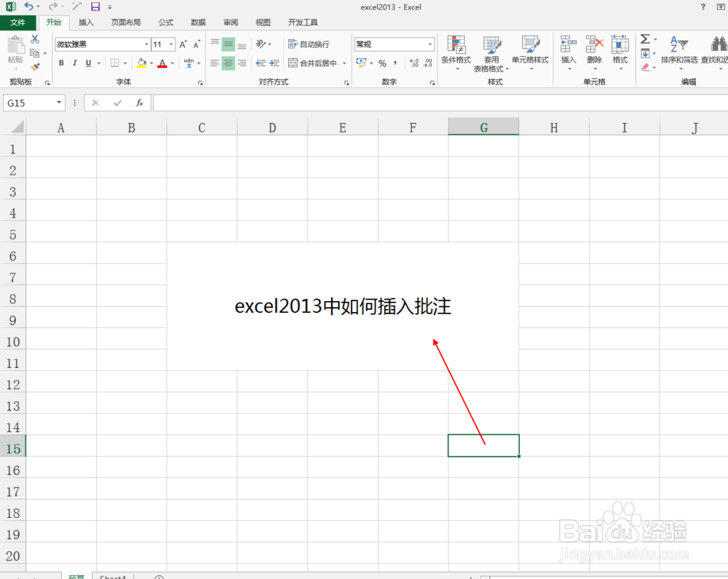Open font color dropdown arrow
The height and width of the screenshot is (579, 728).
(173, 63)
